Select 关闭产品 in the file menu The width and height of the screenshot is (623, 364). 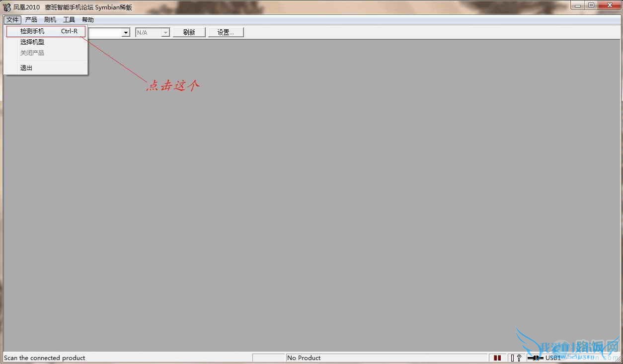click(46, 53)
